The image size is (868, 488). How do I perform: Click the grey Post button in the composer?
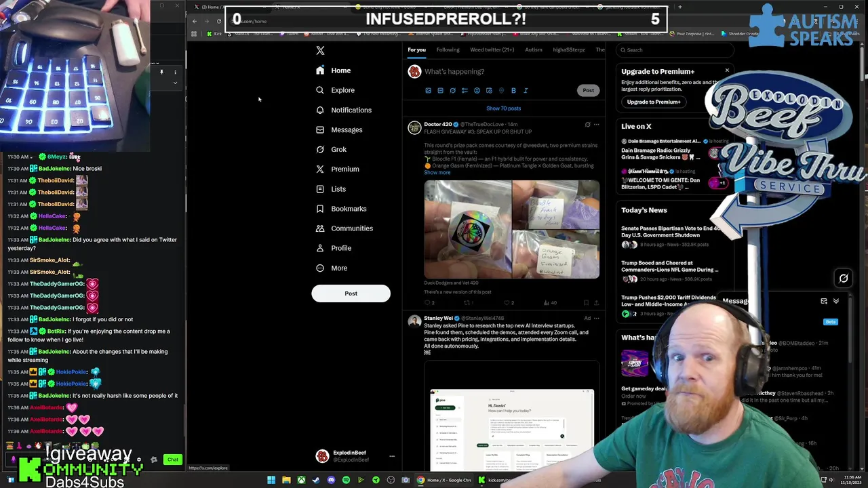coord(588,90)
